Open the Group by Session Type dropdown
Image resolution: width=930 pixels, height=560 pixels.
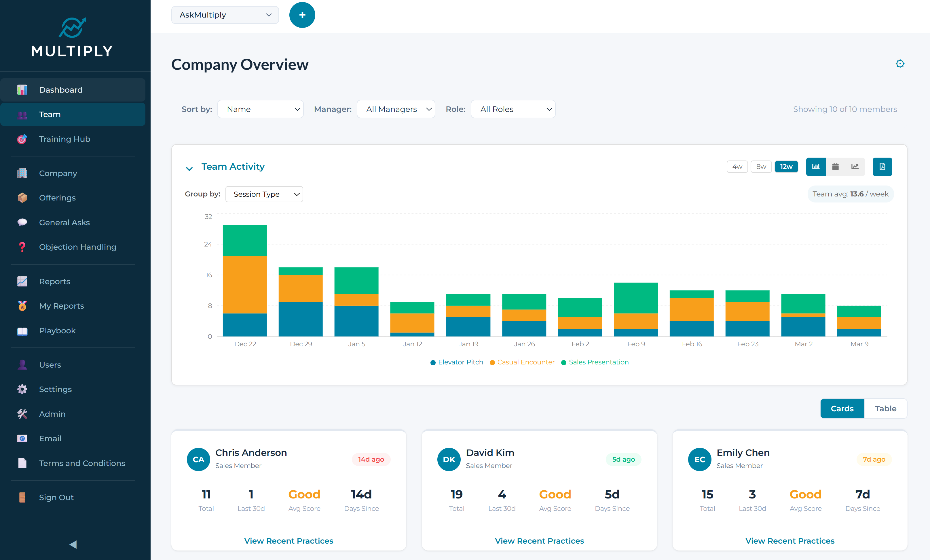click(x=264, y=194)
